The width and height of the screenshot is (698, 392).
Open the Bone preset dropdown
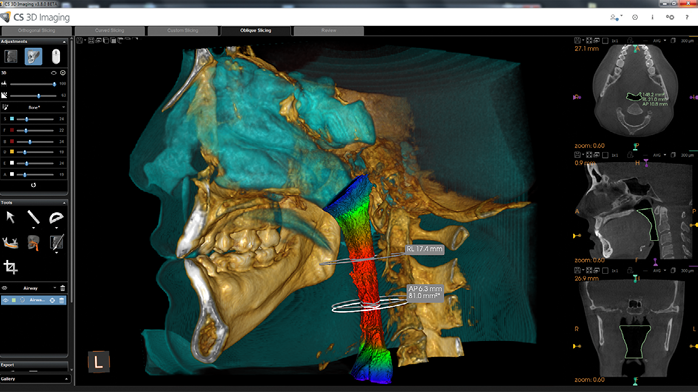tap(34, 107)
